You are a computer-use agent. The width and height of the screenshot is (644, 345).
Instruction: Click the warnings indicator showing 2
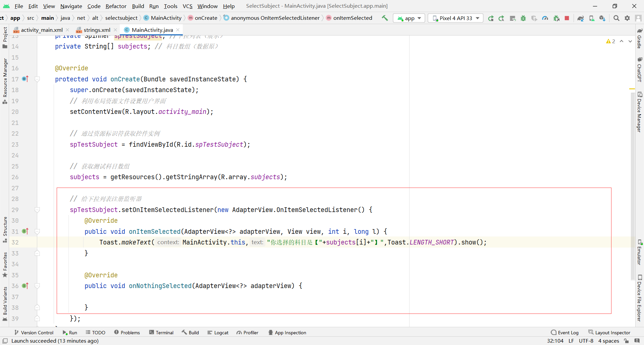[610, 41]
